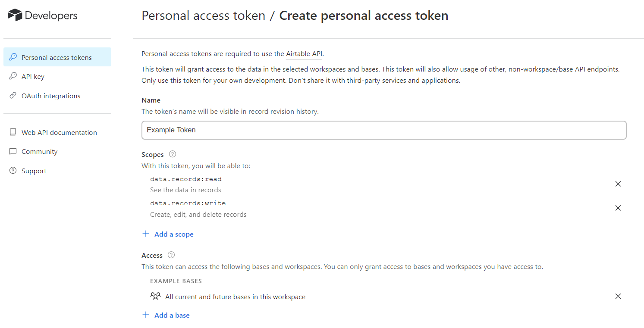Click the Scopes help question mark icon

click(x=173, y=154)
